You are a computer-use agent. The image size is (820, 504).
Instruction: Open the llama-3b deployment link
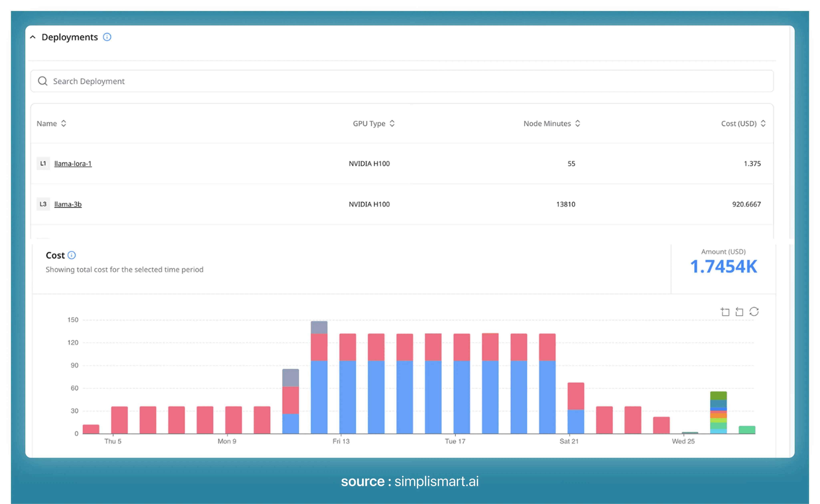pos(68,204)
